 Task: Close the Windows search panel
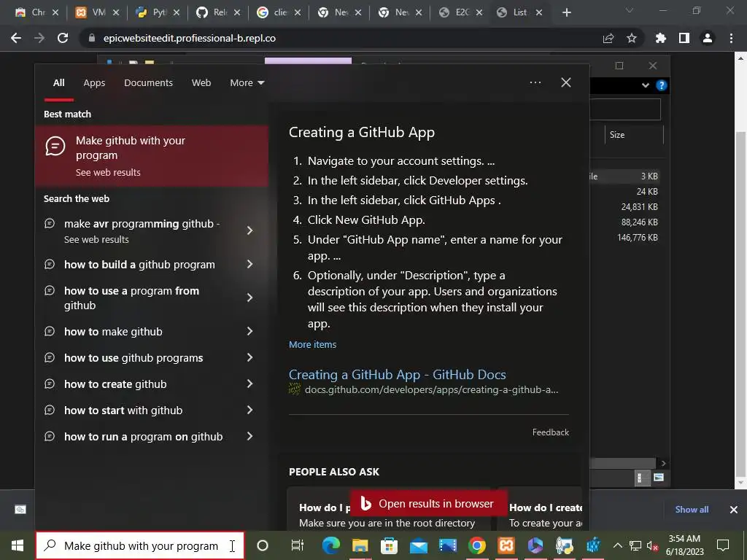566,82
